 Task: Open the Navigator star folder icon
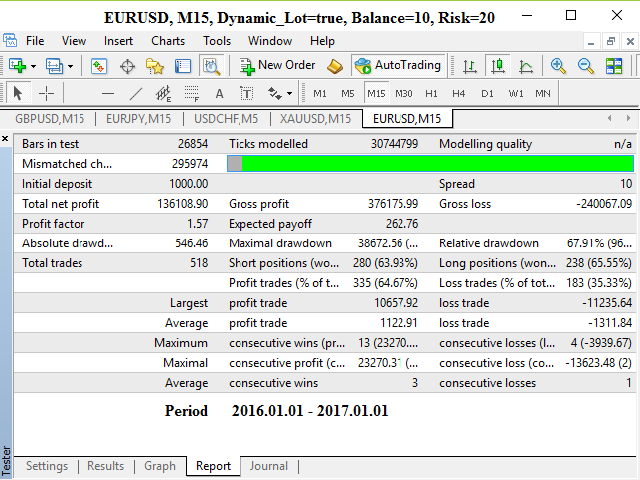(155, 66)
